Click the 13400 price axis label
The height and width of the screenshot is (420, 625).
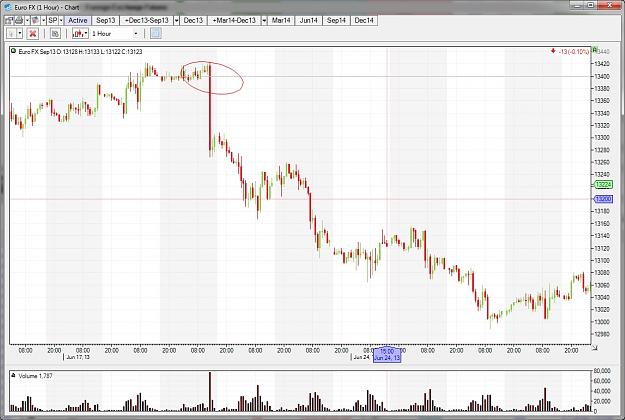(x=601, y=76)
